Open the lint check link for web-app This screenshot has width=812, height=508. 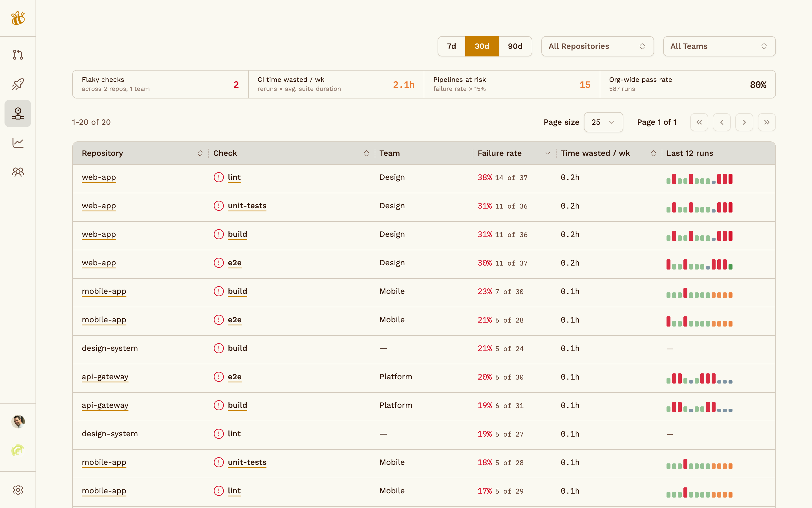point(234,177)
